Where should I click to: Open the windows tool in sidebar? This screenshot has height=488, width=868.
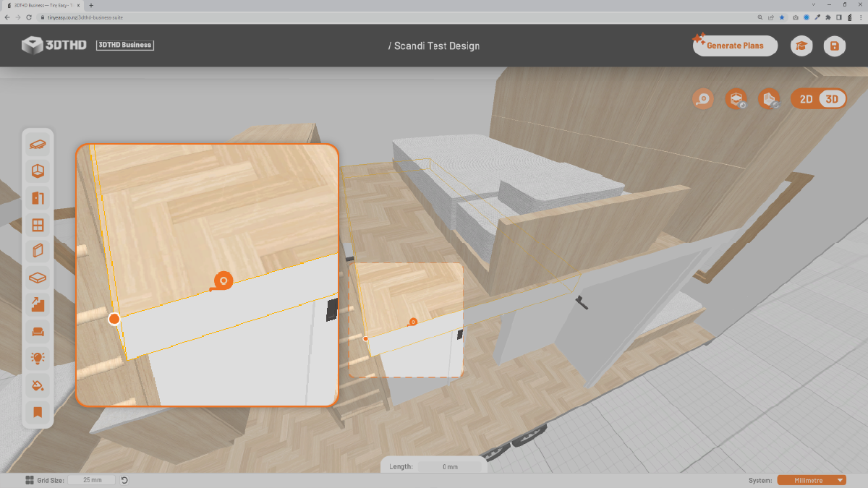click(38, 225)
